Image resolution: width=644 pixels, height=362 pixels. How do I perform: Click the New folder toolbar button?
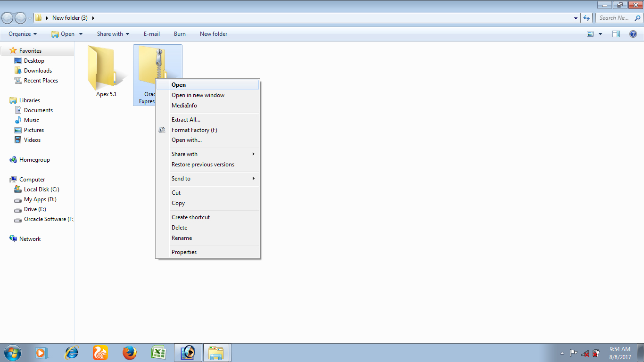[x=213, y=33]
